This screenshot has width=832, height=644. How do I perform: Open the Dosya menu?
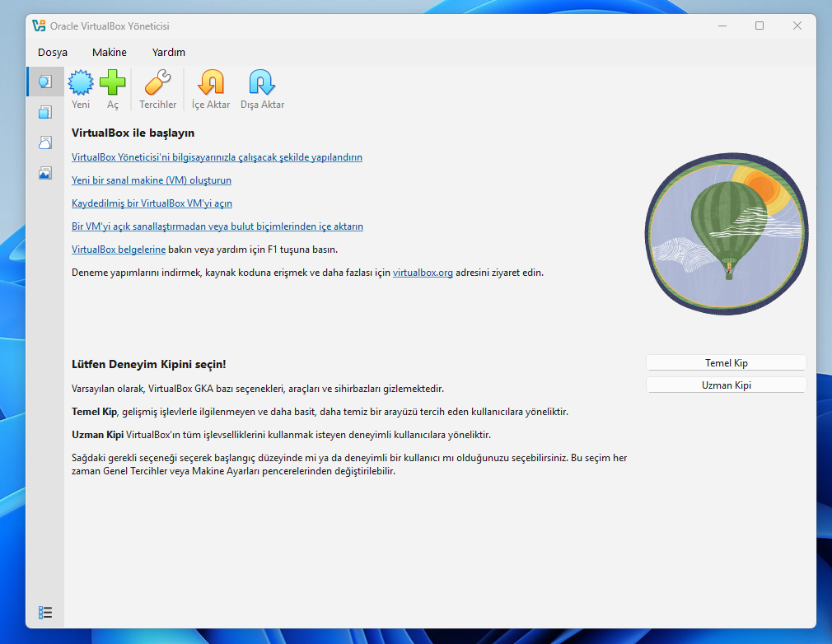tap(53, 52)
